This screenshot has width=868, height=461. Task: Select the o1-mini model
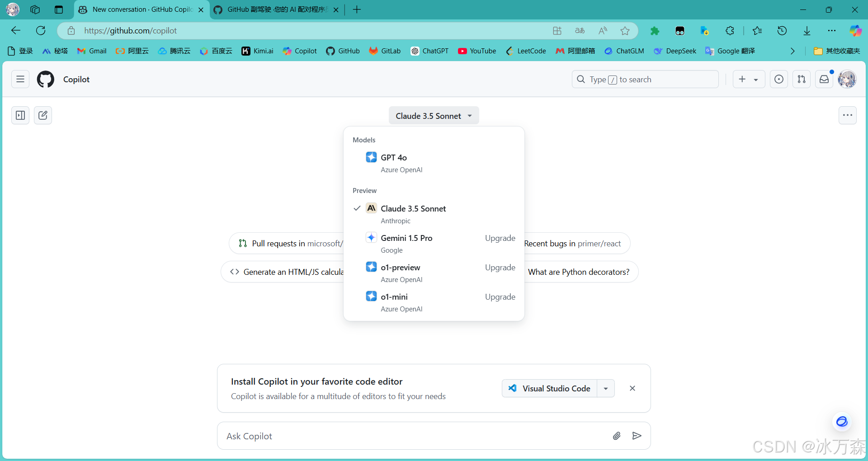tap(434, 302)
